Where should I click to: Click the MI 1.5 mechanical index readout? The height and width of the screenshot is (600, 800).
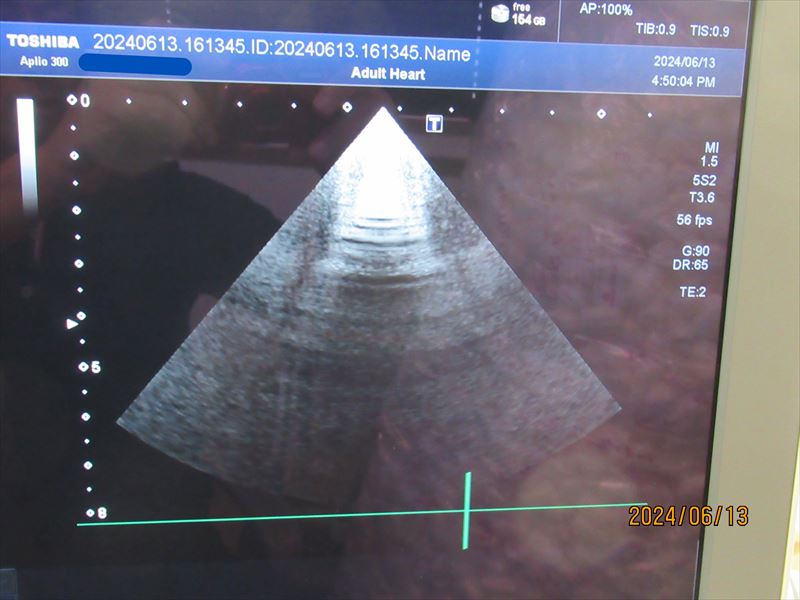(710, 154)
